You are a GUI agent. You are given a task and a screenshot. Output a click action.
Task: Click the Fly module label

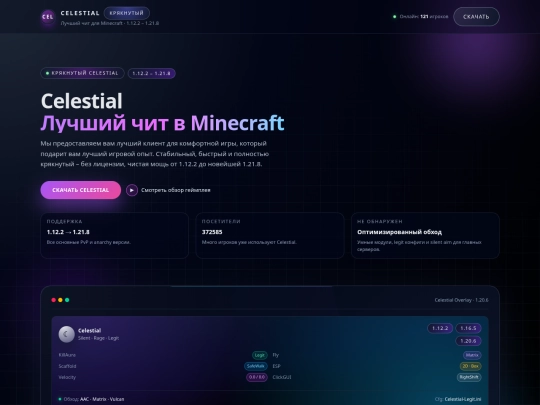point(276,355)
